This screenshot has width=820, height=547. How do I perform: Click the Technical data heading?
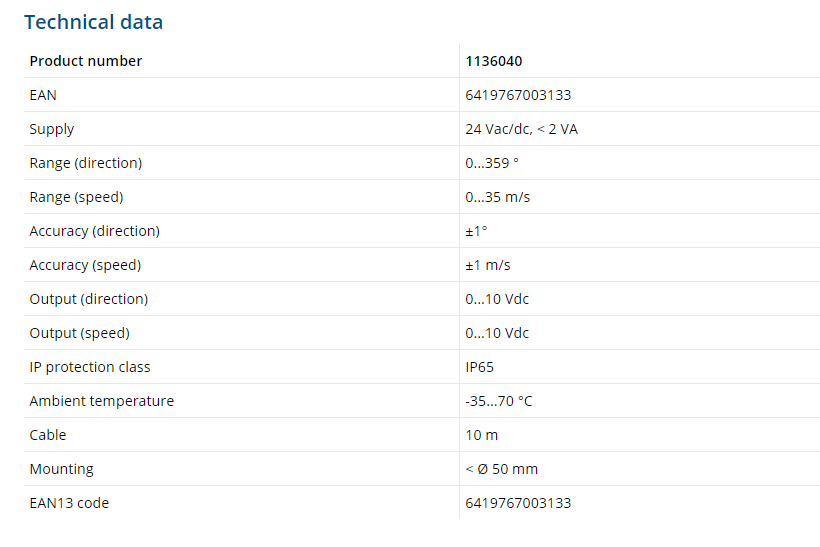[x=93, y=22]
